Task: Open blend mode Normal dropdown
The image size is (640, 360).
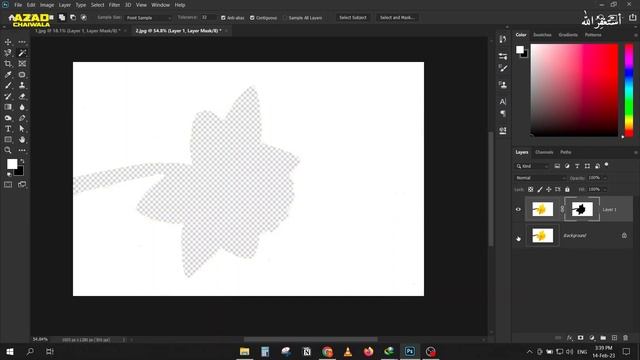Action: point(540,178)
